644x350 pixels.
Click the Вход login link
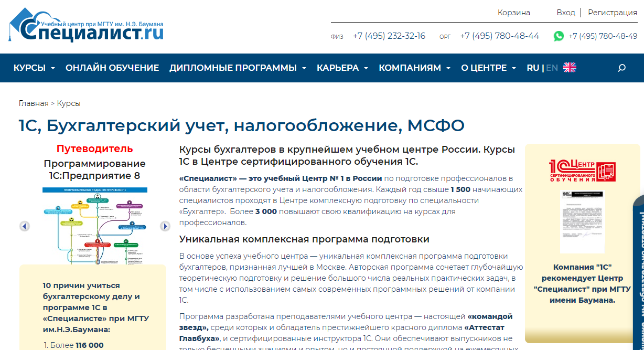point(566,13)
